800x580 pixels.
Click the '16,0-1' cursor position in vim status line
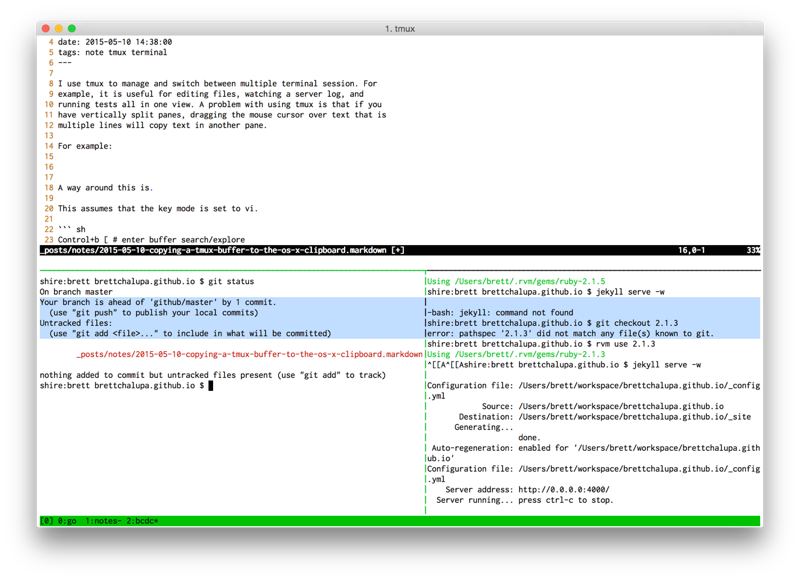(691, 250)
